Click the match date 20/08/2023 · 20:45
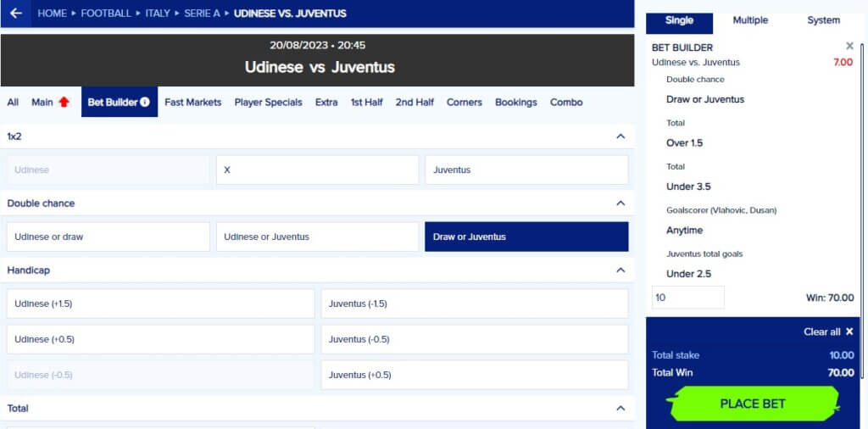This screenshot has height=429, width=868. tap(318, 46)
